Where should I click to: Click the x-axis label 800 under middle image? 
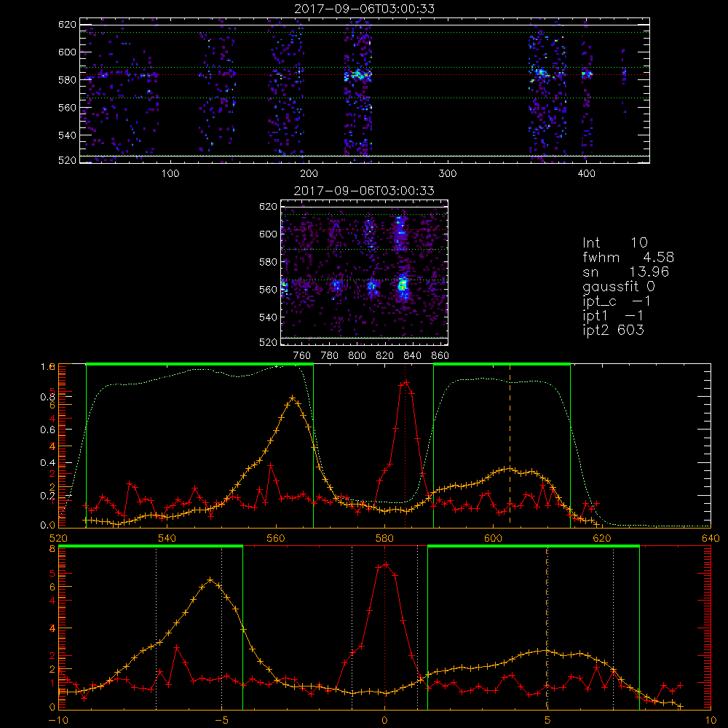[357, 356]
